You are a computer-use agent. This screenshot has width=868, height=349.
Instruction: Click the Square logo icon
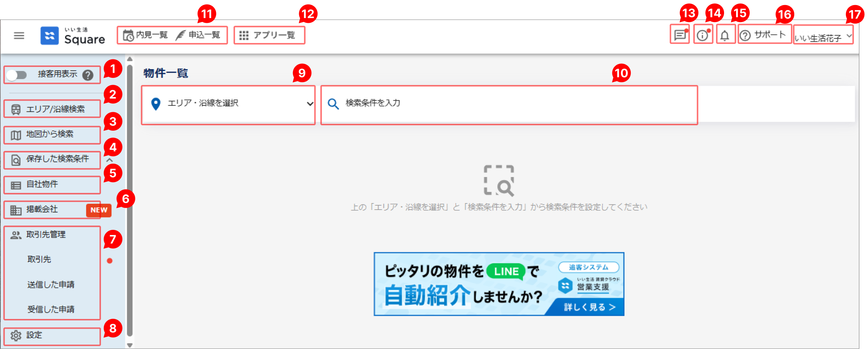[50, 35]
